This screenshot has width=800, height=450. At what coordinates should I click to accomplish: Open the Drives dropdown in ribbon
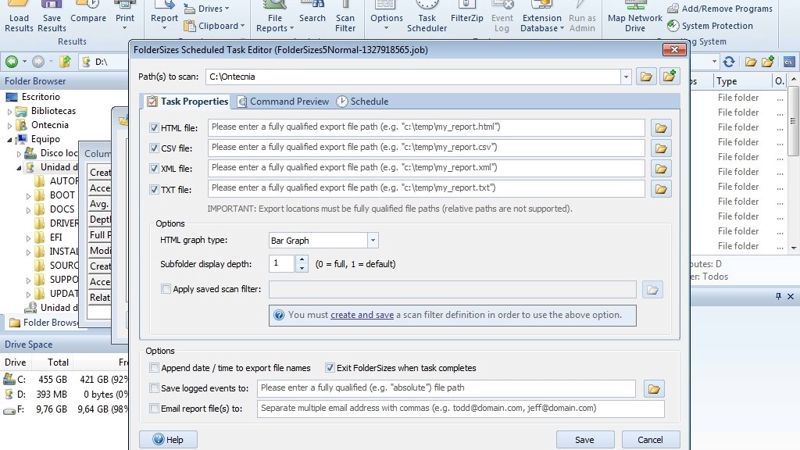pos(207,9)
